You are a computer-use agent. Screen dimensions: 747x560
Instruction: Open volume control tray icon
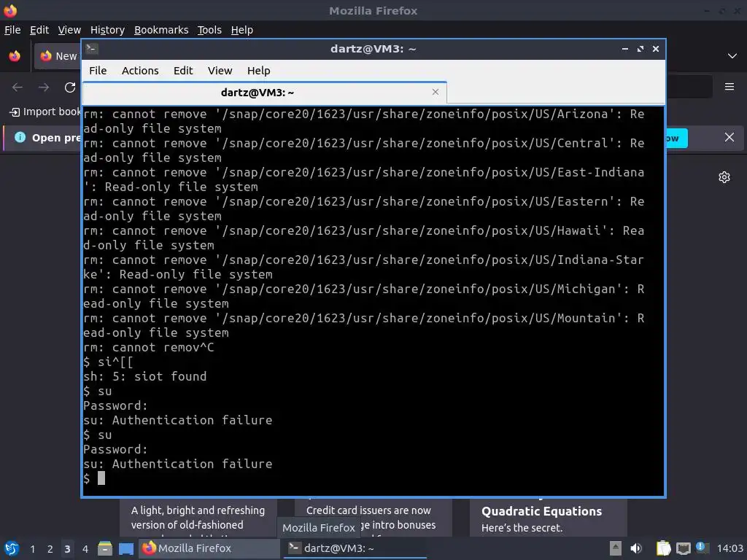coord(636,548)
